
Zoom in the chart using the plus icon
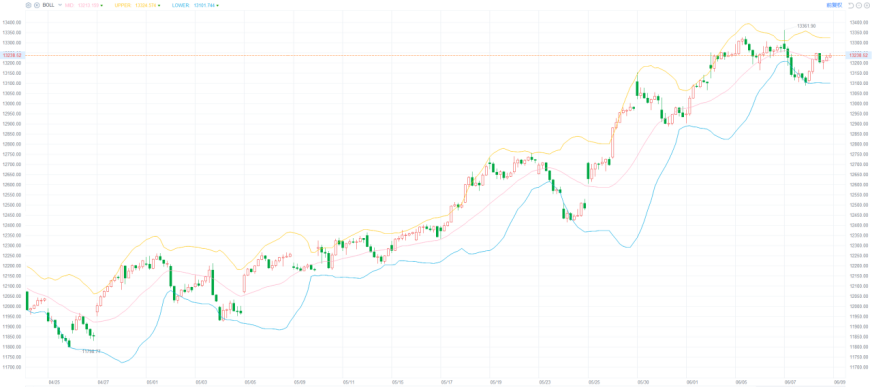click(x=866, y=6)
